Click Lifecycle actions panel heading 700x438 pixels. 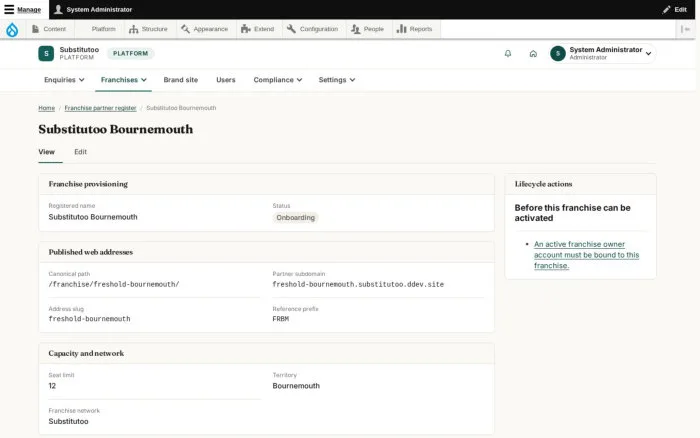click(x=543, y=184)
